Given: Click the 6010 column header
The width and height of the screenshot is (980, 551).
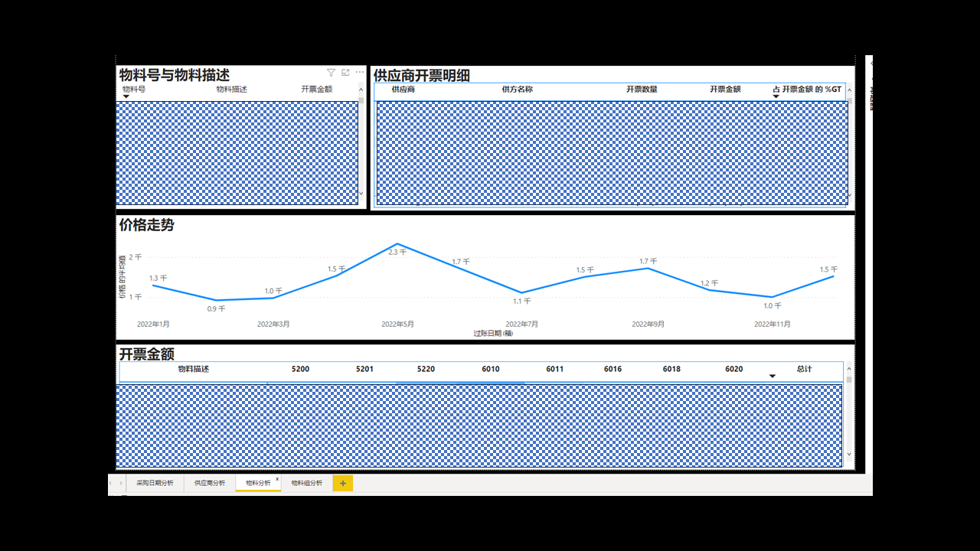Looking at the screenshot, I should 491,369.
